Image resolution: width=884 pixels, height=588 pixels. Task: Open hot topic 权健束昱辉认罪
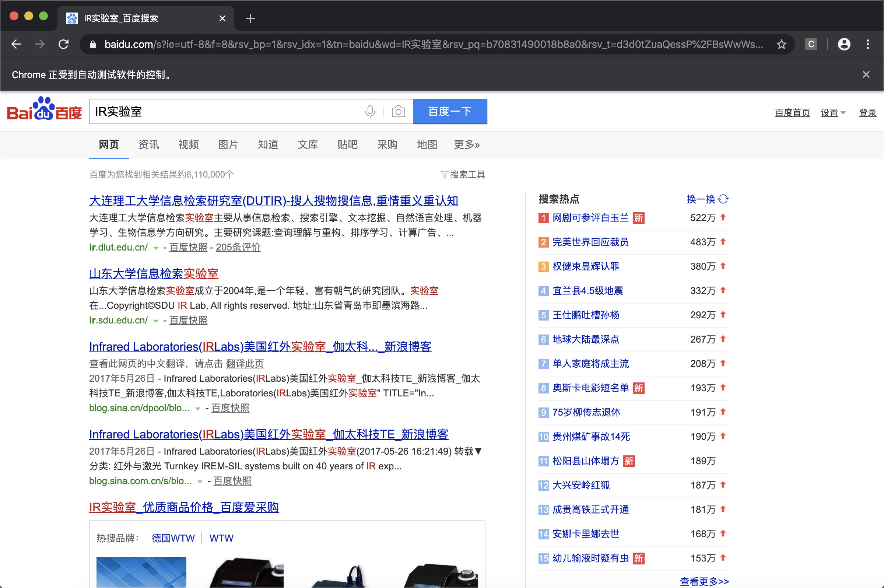tap(586, 267)
